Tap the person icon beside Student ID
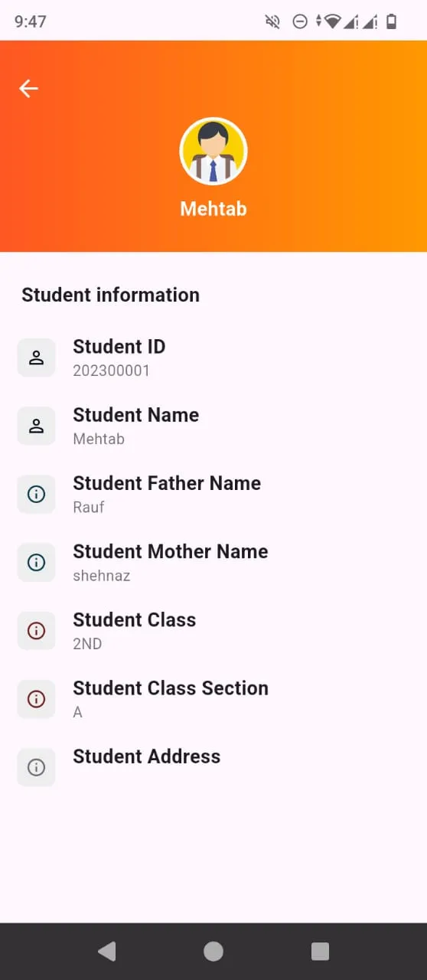The image size is (427, 980). pos(36,358)
